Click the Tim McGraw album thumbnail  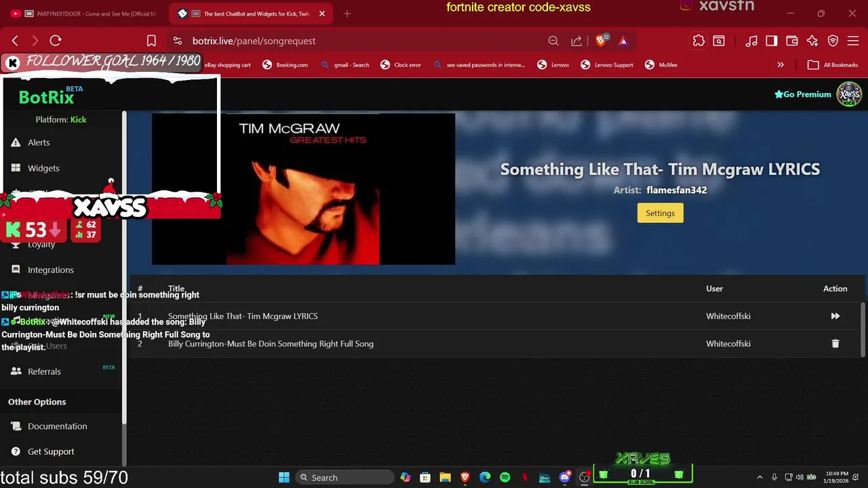303,189
